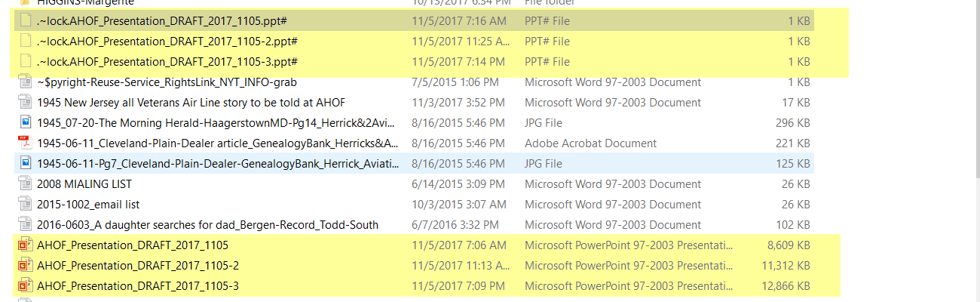Viewport: 980px width, 302px height.
Task: Click PowerPoint icon of AHOF_Presentation_DRAFT_2017_1105-3
Action: pyautogui.click(x=25, y=285)
